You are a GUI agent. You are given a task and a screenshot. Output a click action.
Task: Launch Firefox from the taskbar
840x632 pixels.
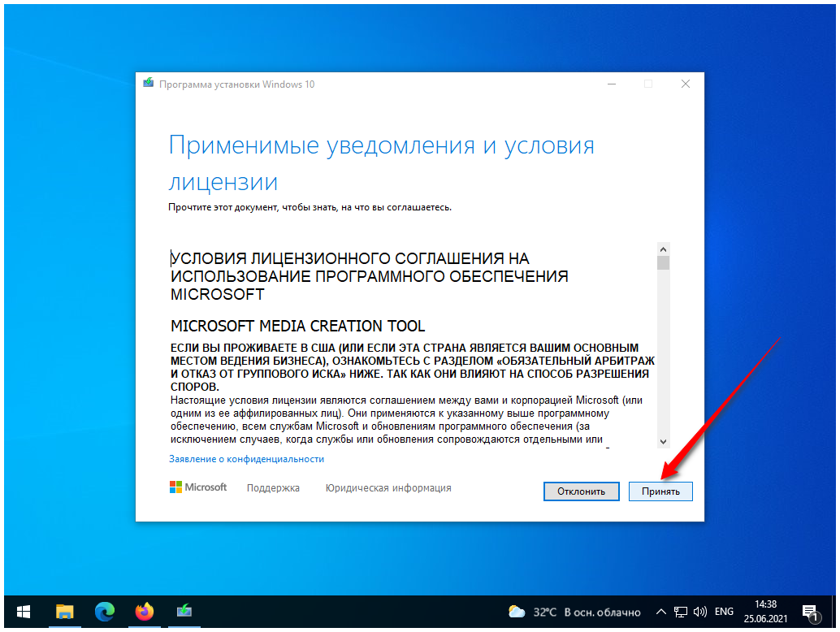pyautogui.click(x=144, y=612)
